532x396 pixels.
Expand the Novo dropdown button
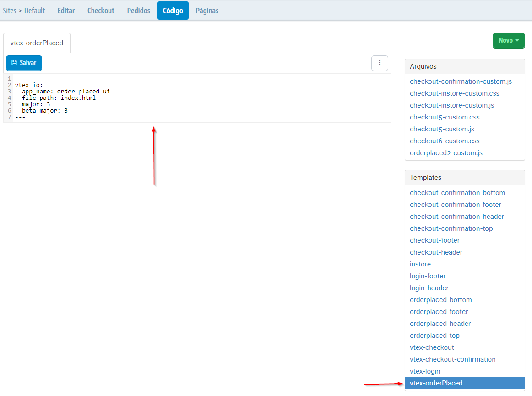pos(509,40)
